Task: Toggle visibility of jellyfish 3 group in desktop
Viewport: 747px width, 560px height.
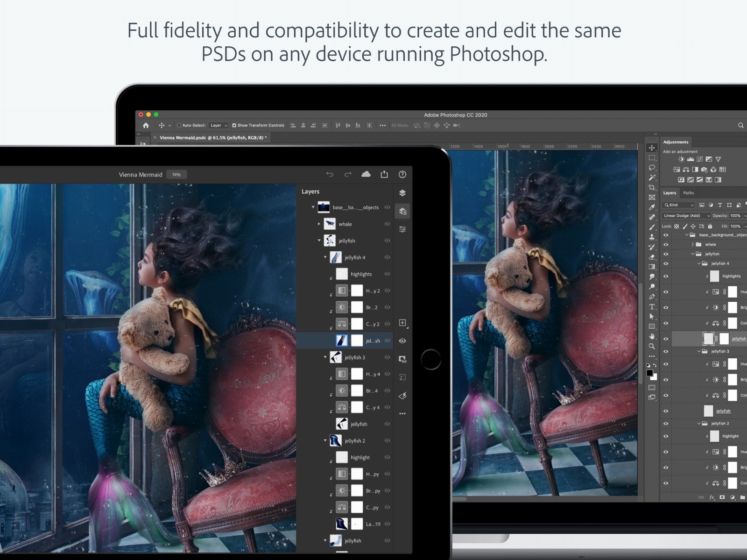Action: 666,351
